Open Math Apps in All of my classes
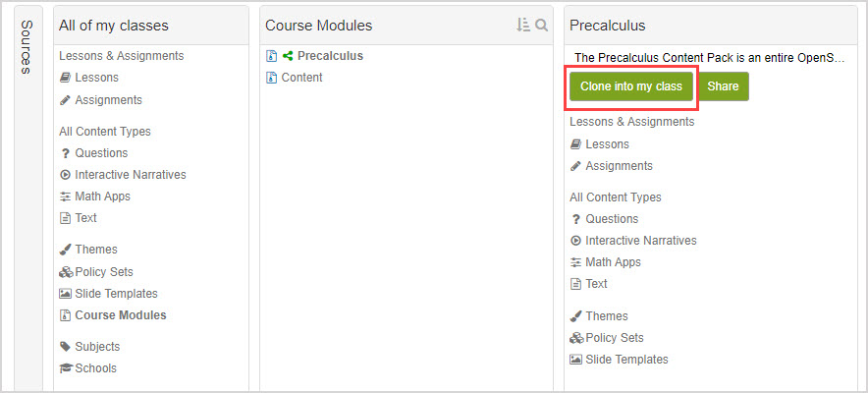The width and height of the screenshot is (868, 393). 102,196
